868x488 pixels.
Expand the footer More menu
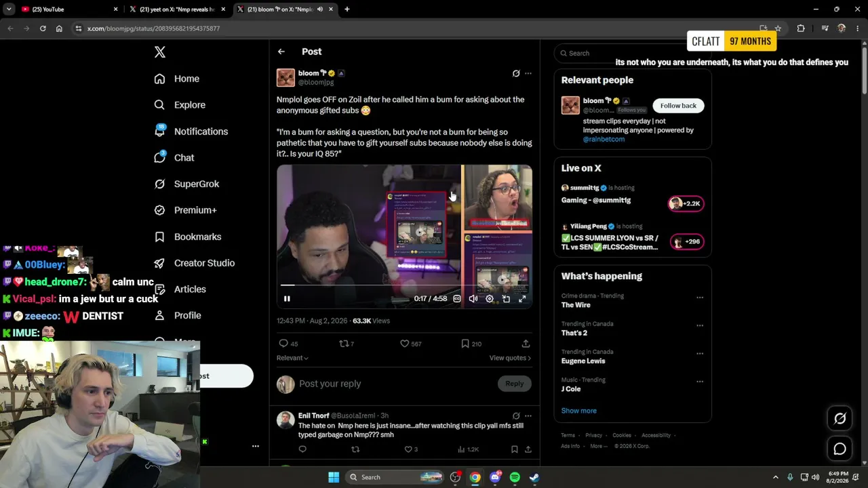point(599,446)
